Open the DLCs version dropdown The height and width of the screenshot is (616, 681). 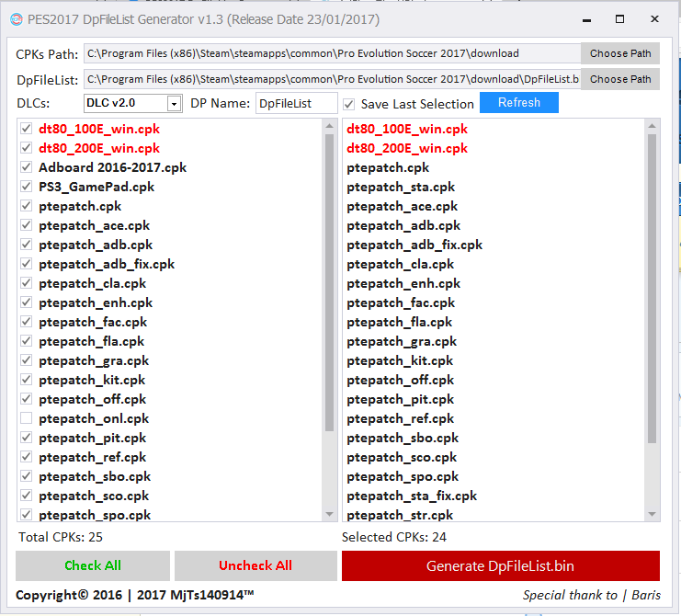175,104
